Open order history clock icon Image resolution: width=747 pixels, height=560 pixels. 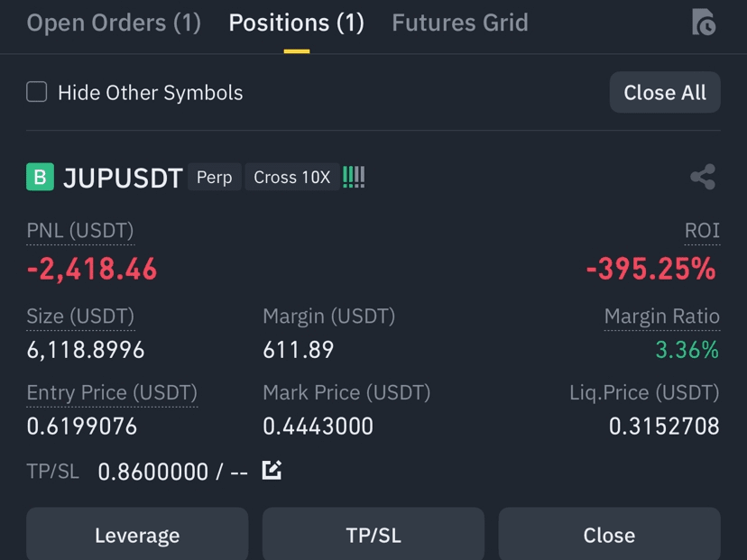(704, 22)
